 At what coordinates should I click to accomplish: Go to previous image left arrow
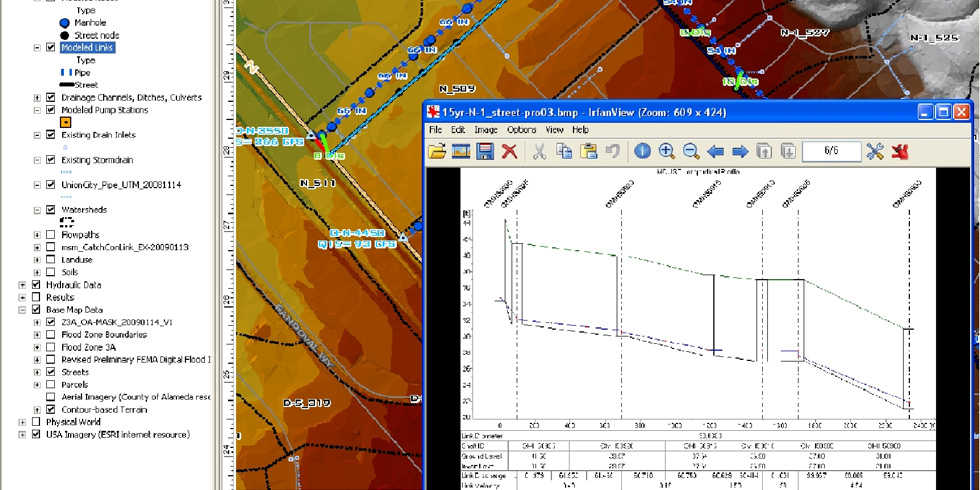tap(716, 151)
